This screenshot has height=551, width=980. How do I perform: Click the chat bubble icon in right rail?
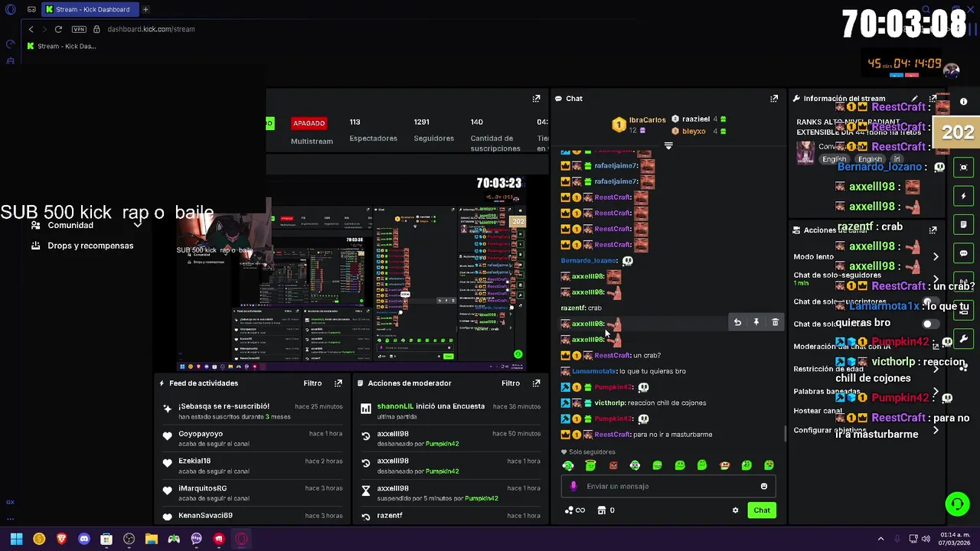coord(964,253)
